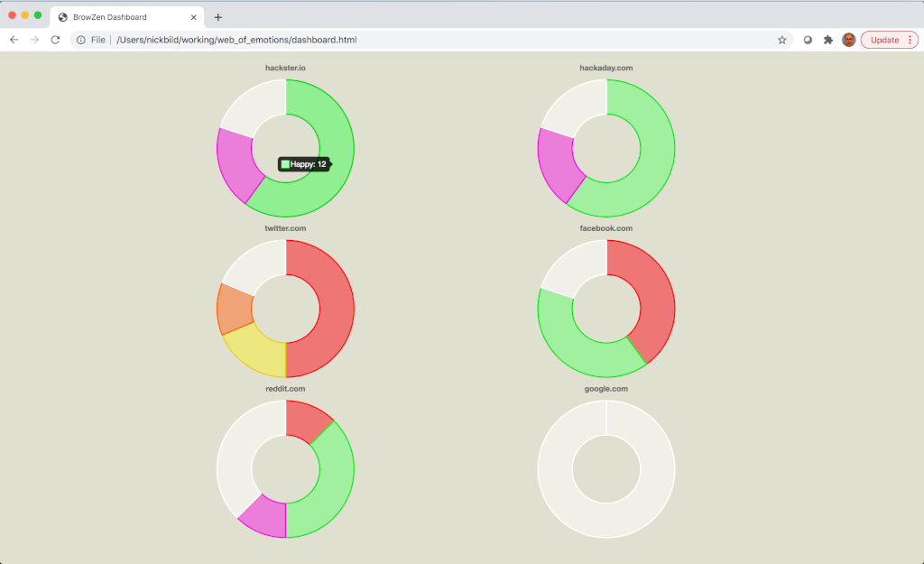Image resolution: width=924 pixels, height=564 pixels.
Task: Click the round extension icon next to star
Action: coord(808,40)
